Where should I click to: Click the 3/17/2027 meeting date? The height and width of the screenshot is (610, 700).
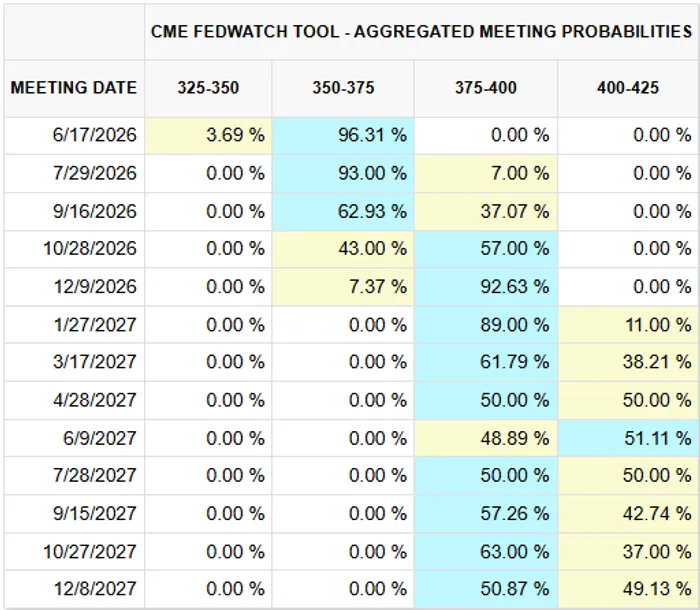click(95, 362)
